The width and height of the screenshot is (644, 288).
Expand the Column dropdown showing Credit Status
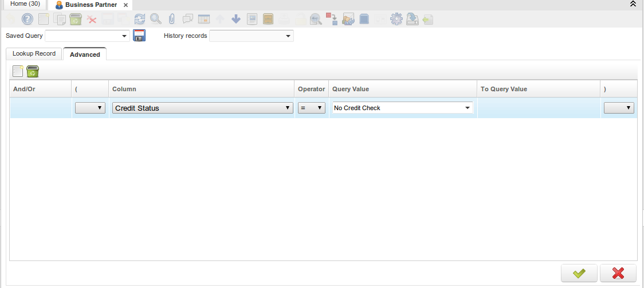[202, 108]
